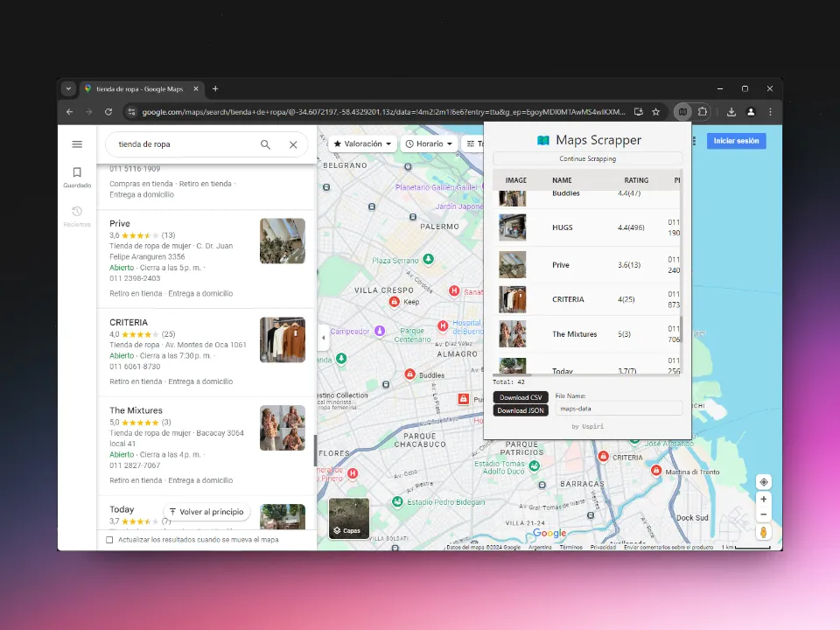
Task: Click the NAME column header
Action: point(562,180)
